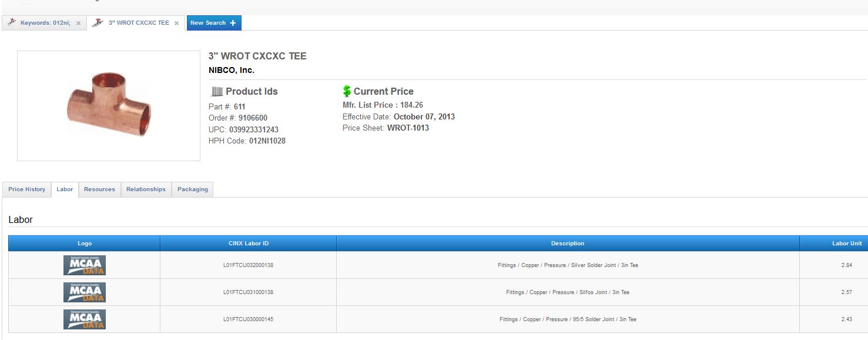868x340 pixels.
Task: Select labor unit value 2.57
Action: [846, 292]
